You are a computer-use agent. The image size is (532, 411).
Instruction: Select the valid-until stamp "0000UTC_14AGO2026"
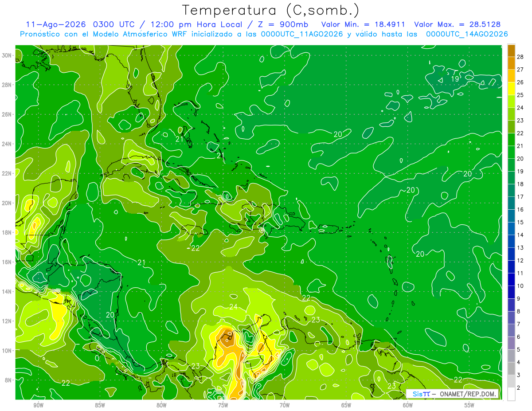pyautogui.click(x=467, y=34)
